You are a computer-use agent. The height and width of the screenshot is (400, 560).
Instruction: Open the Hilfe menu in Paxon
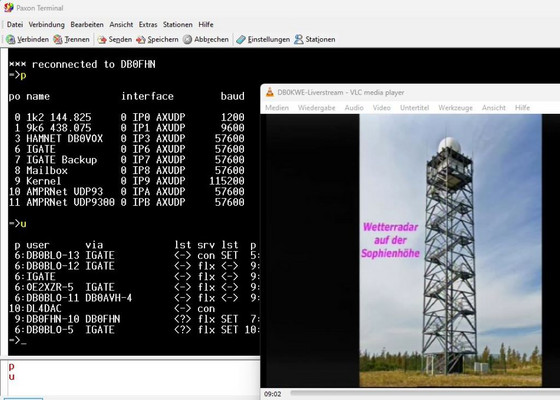[206, 25]
